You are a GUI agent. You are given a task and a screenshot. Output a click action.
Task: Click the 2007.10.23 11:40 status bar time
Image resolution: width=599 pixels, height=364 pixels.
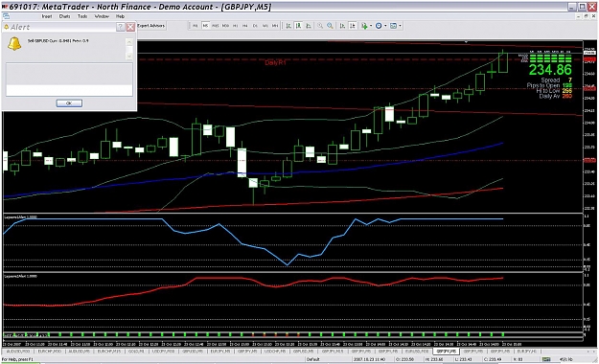tap(368, 359)
